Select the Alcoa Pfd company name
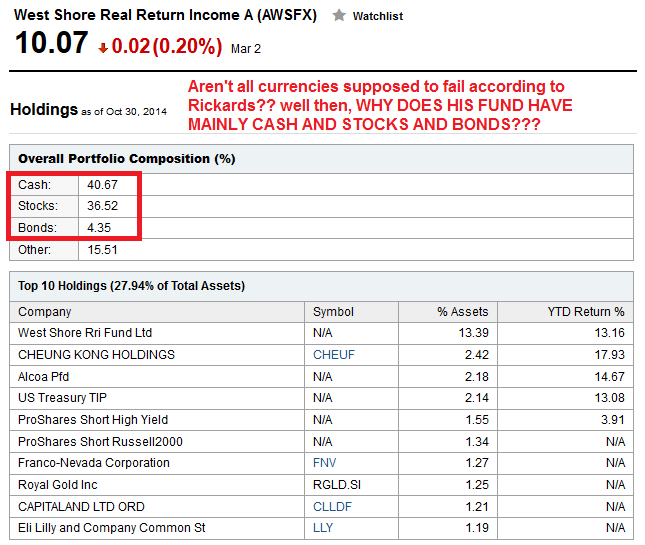This screenshot has height=545, width=645. click(x=44, y=377)
